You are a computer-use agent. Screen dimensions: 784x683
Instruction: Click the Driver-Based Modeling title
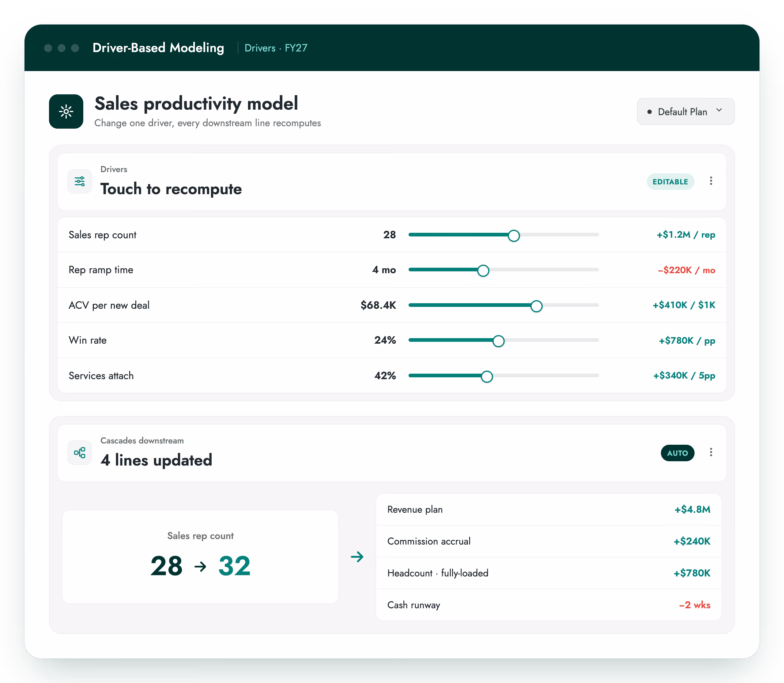coord(158,48)
